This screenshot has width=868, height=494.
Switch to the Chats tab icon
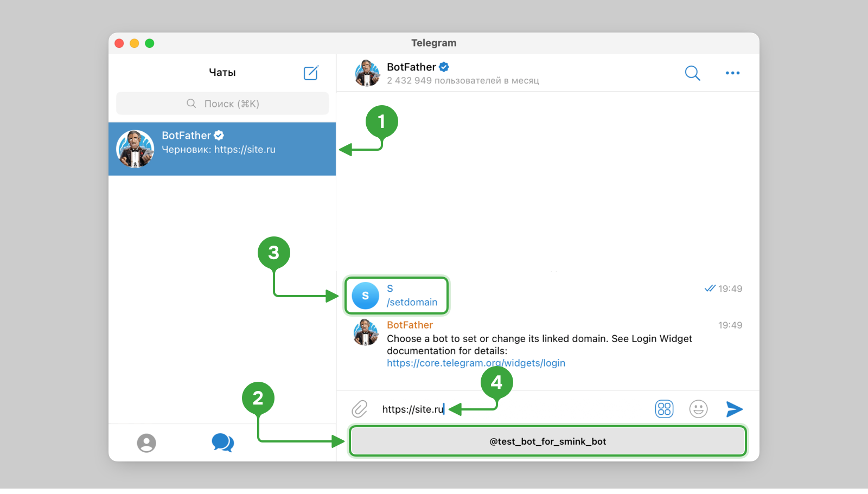[222, 443]
